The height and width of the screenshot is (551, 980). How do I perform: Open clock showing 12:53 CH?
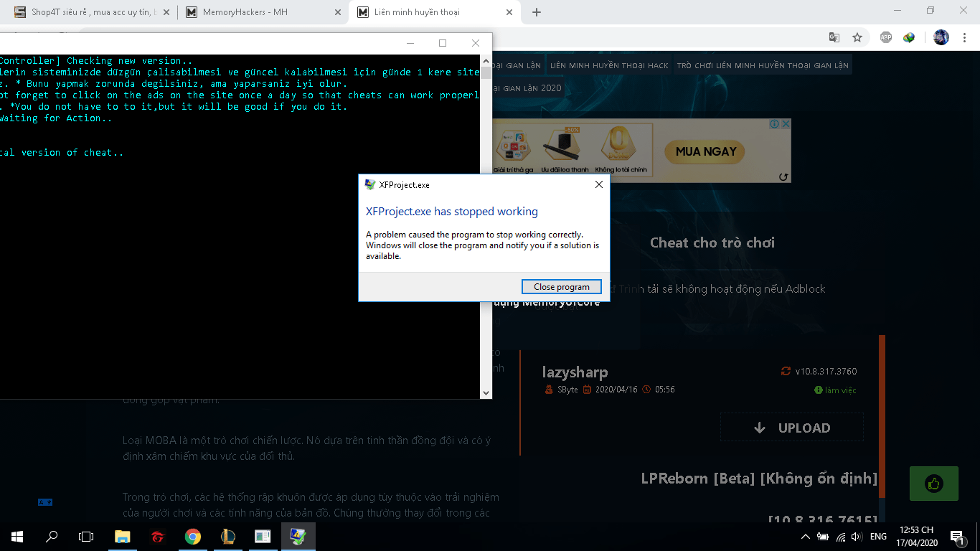[915, 537]
